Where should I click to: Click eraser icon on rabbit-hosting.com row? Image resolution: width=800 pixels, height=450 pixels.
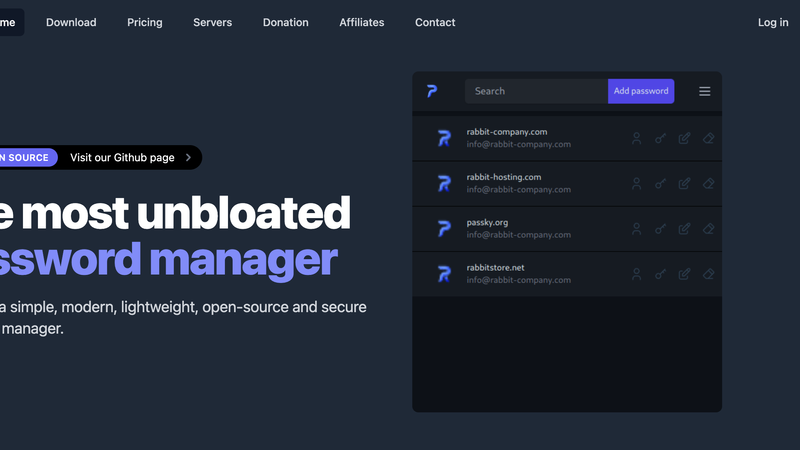coord(708,184)
